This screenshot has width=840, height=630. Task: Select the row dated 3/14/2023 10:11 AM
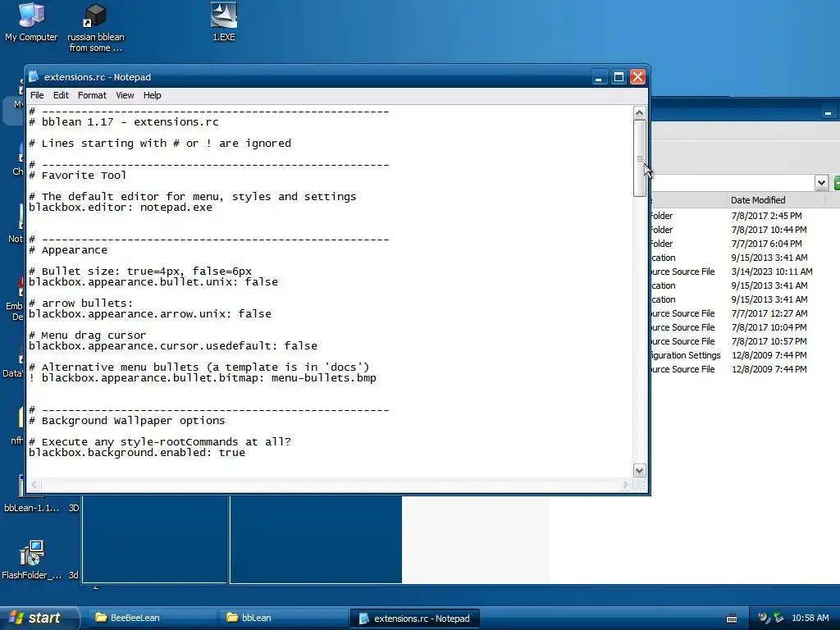[x=745, y=272]
